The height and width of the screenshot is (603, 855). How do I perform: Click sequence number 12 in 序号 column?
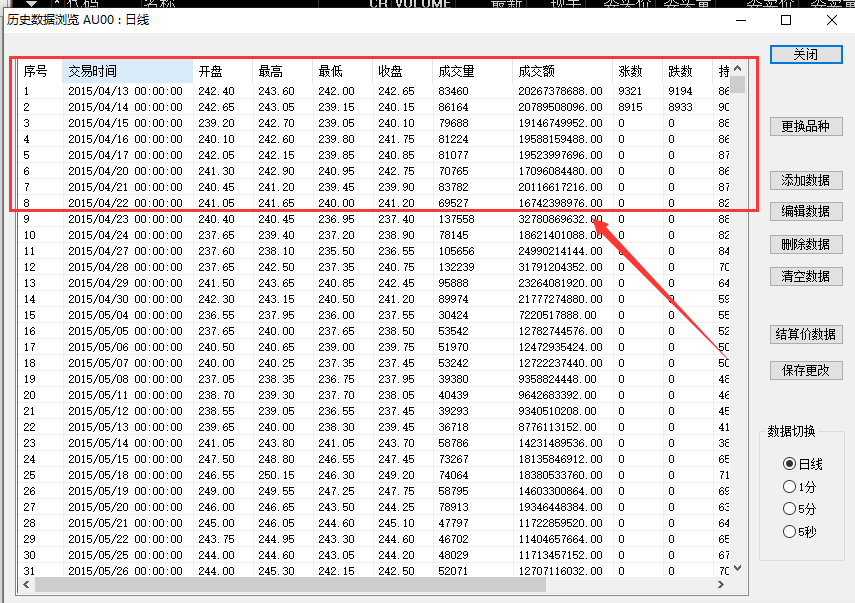tap(29, 267)
